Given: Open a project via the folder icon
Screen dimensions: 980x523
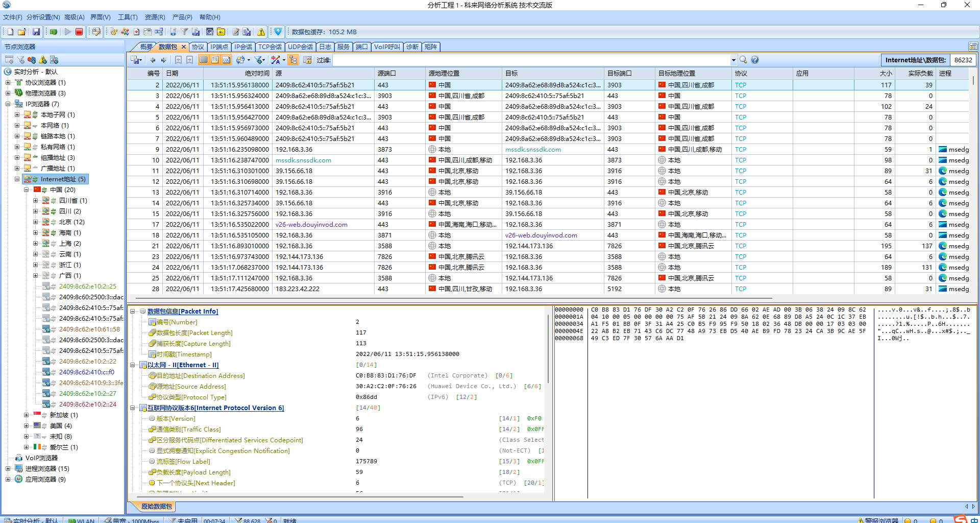Looking at the screenshot, I should (22, 32).
